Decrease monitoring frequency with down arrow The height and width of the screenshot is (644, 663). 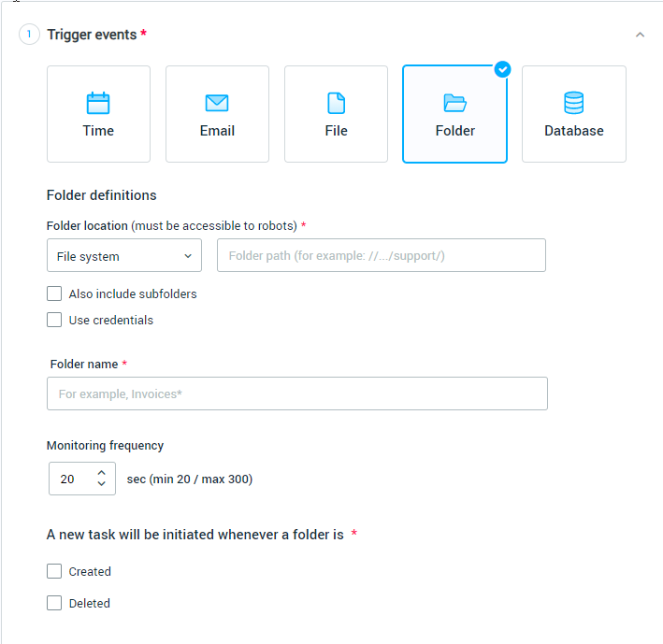pyautogui.click(x=101, y=484)
